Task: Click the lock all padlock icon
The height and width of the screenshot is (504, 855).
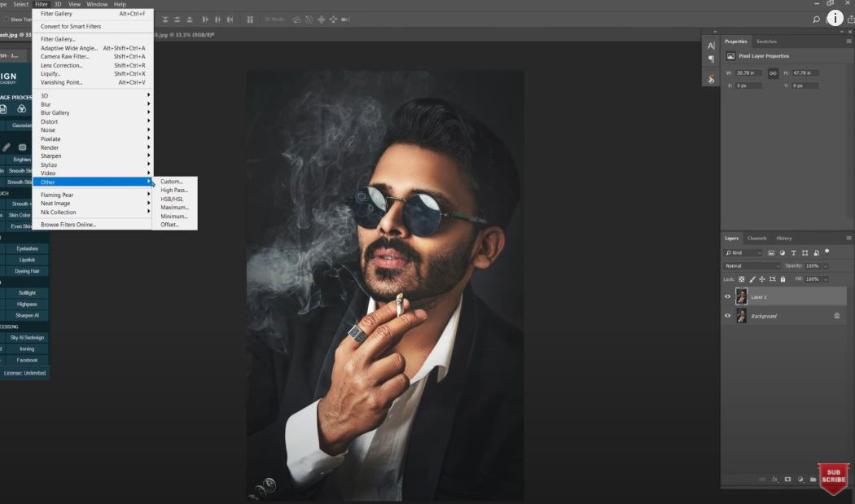Action: click(783, 279)
